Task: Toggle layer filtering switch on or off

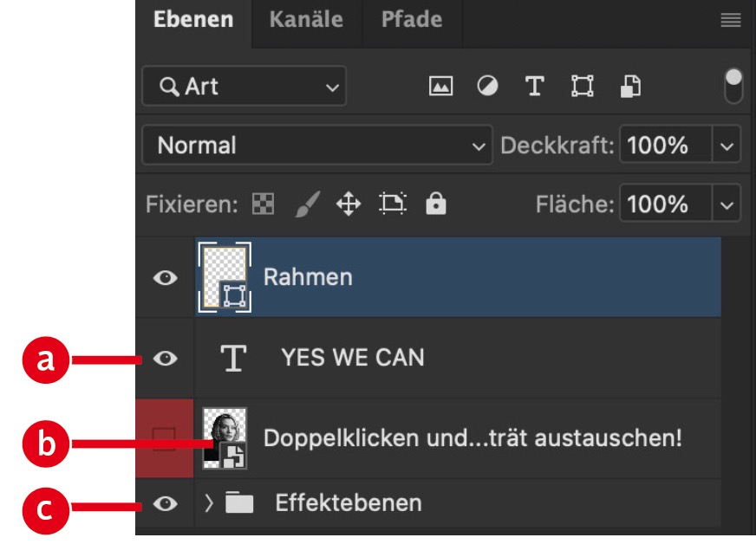Action: (733, 86)
